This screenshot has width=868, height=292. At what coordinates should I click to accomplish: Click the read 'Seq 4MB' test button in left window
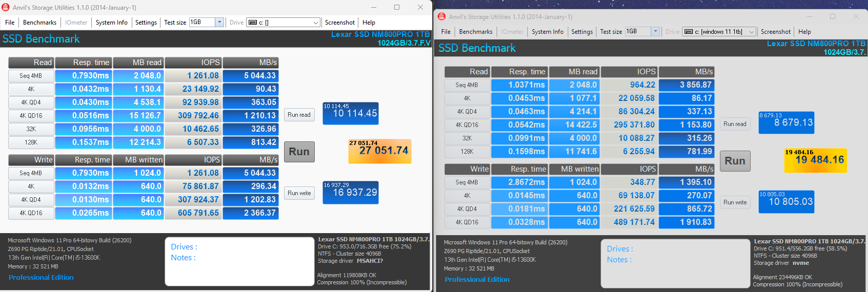point(31,76)
